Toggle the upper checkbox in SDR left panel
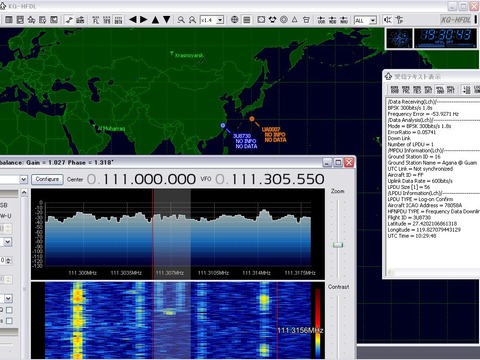Image resolution: width=480 pixels, height=360 pixels. (9, 310)
